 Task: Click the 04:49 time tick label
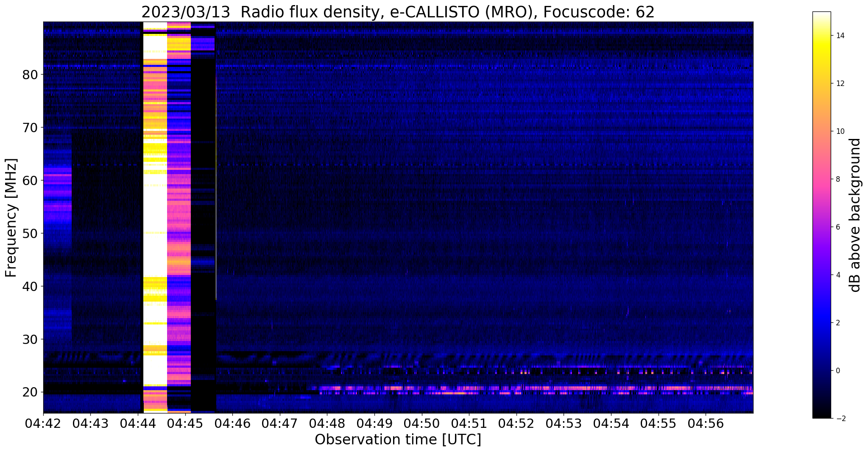click(x=374, y=423)
